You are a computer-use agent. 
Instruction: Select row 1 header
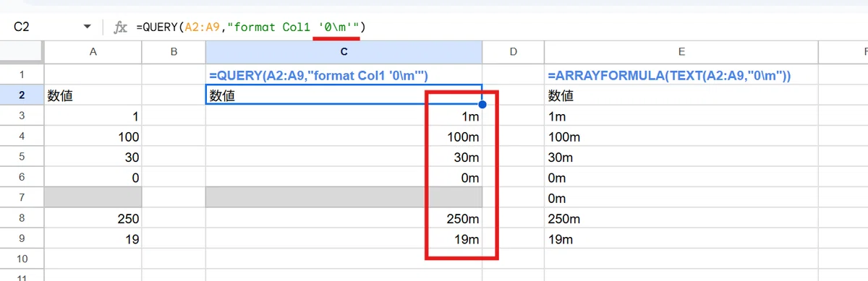pyautogui.click(x=22, y=74)
